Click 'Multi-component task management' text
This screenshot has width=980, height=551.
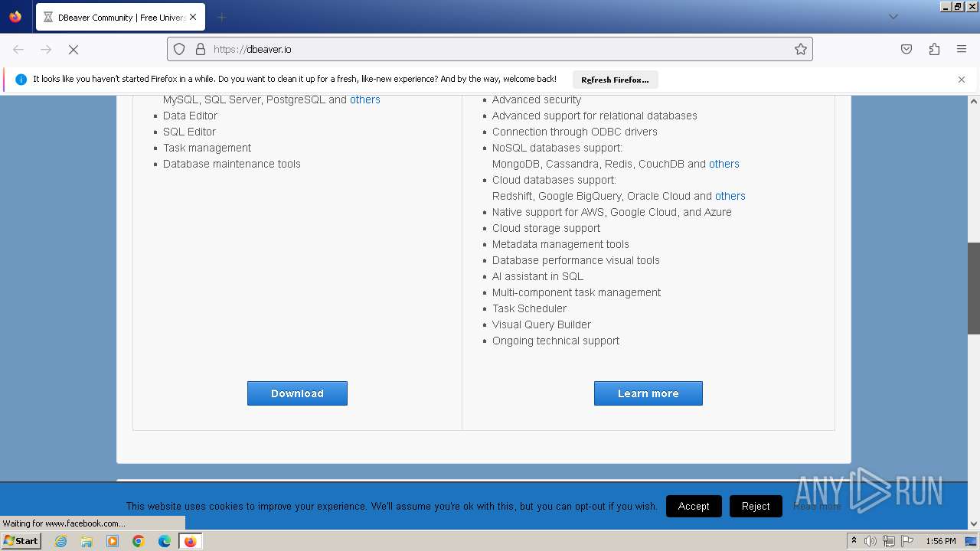click(x=577, y=292)
